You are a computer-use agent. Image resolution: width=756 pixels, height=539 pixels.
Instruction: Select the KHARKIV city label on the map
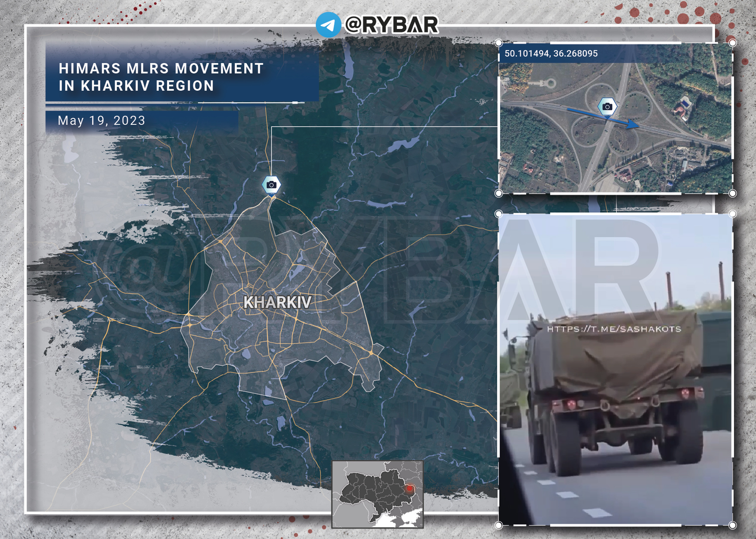(277, 302)
